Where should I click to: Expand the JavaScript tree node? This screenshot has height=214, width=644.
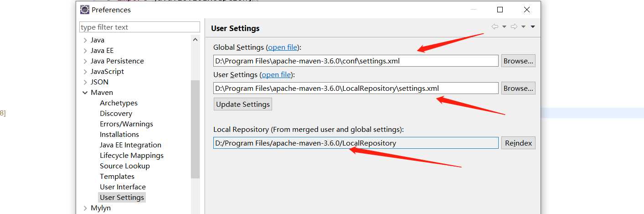click(85, 72)
